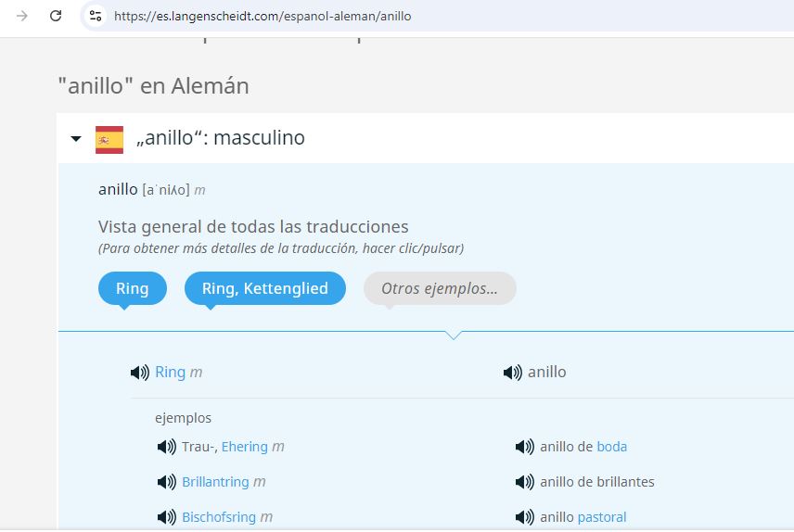Select the Ring, Kettenglied translation bubble
794x532 pixels.
[x=264, y=288]
